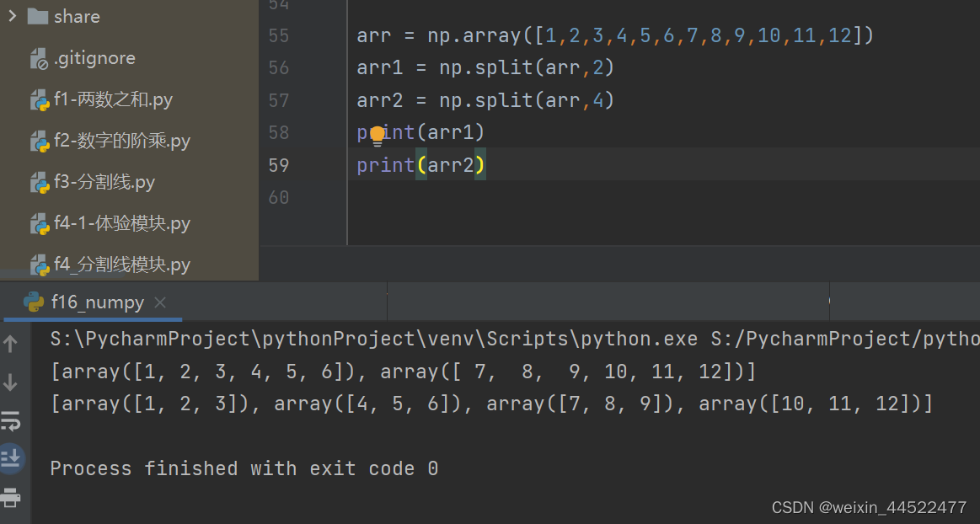The image size is (980, 524).
Task: Click Python icon beside f4-1-体验模块.py
Action: click(x=40, y=224)
